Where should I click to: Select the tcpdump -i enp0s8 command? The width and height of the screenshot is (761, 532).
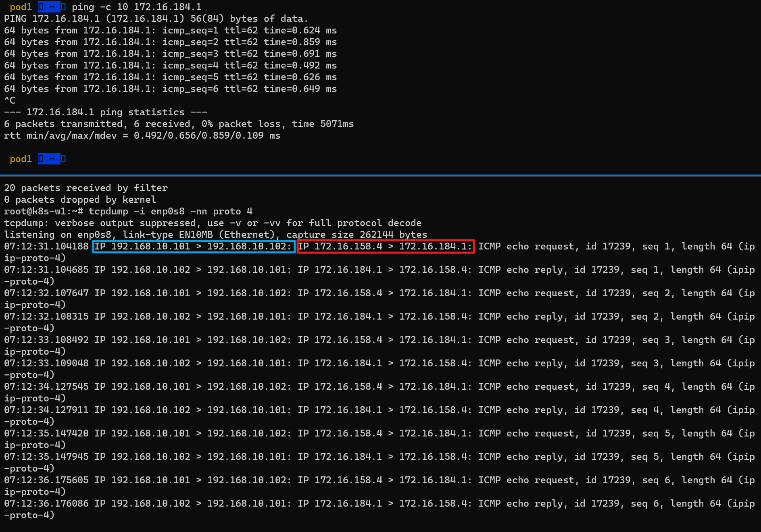169,211
